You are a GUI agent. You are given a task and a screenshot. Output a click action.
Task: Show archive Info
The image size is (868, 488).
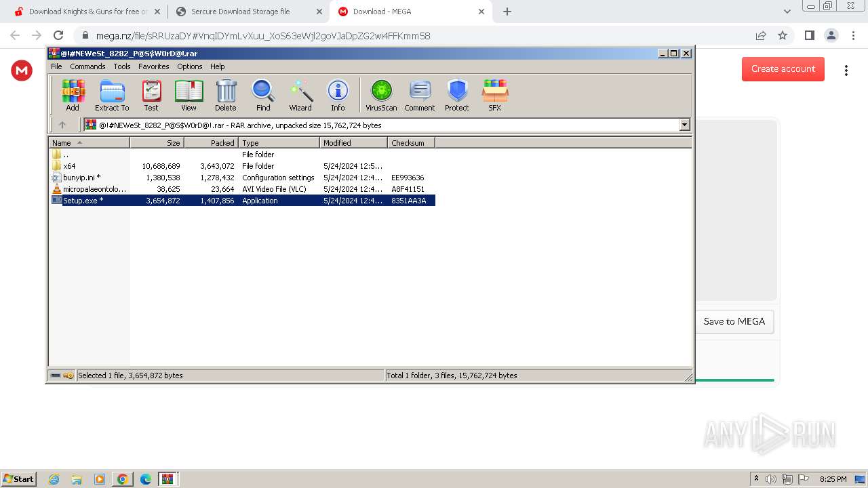coord(338,95)
